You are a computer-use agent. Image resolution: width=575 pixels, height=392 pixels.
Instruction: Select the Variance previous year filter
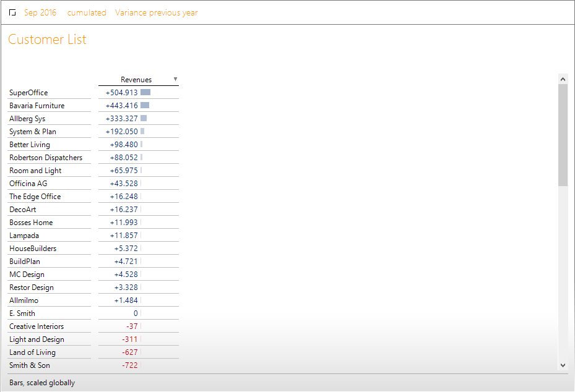coord(157,13)
